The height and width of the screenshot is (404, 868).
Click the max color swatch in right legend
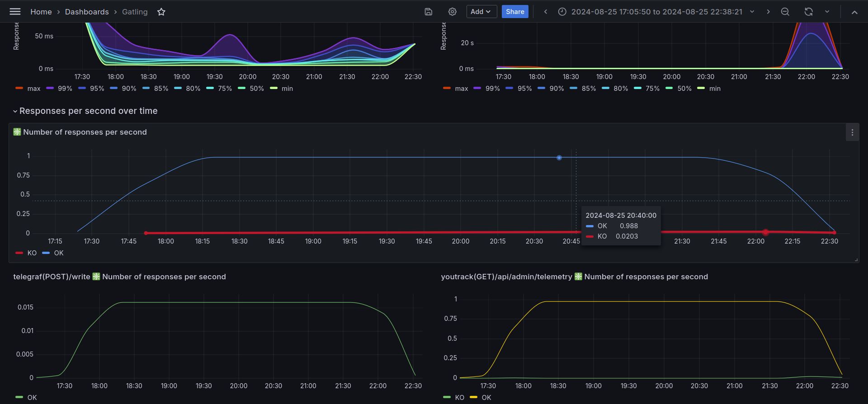[x=447, y=88]
